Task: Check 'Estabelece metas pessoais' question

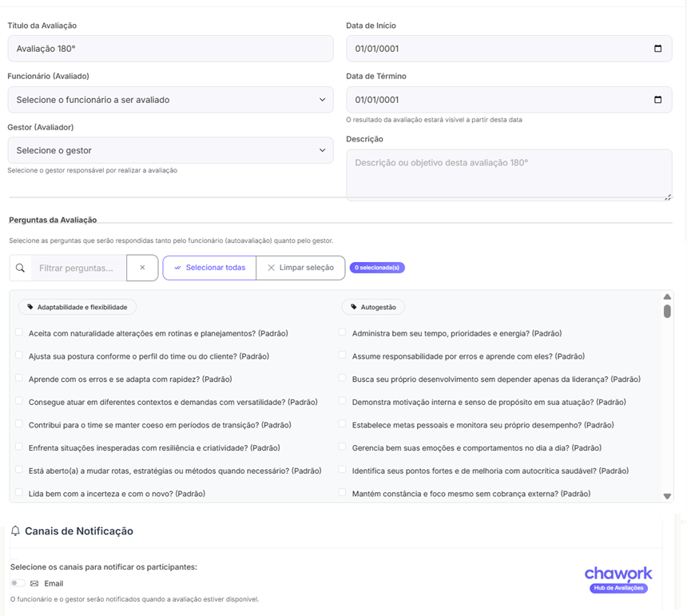Action: tap(342, 423)
